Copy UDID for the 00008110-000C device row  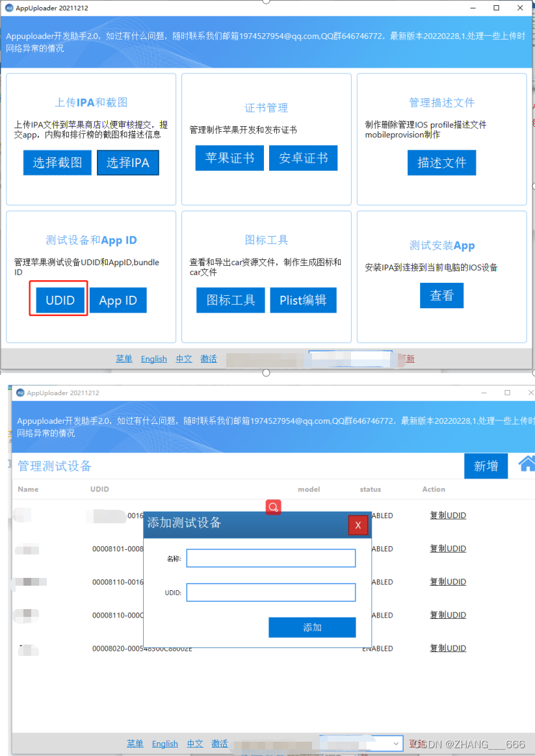click(x=448, y=615)
